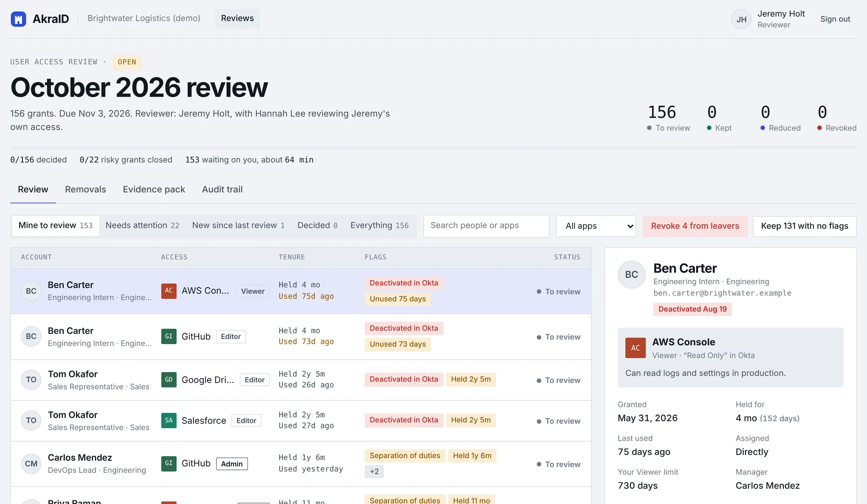Viewport: 867px width, 504px height.
Task: Click Viewer role badge on AWS Console row
Action: 253,291
